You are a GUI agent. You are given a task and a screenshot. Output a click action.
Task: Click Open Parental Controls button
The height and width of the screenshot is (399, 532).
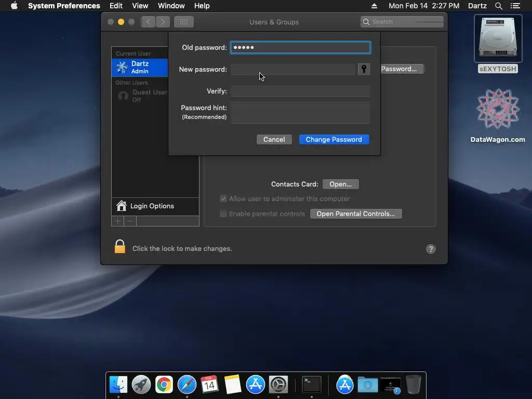click(355, 214)
